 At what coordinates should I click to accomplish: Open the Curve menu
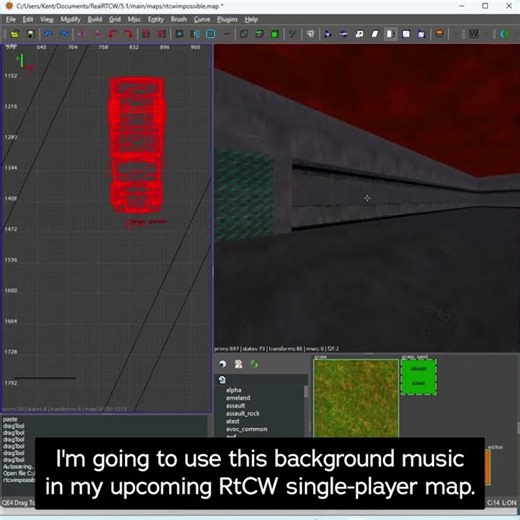coord(202,19)
